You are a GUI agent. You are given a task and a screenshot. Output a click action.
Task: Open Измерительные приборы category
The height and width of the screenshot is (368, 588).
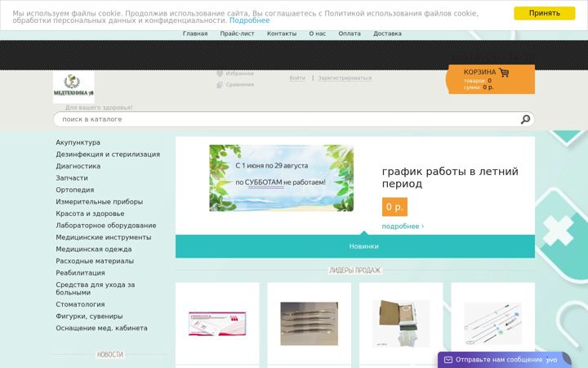pyautogui.click(x=100, y=202)
